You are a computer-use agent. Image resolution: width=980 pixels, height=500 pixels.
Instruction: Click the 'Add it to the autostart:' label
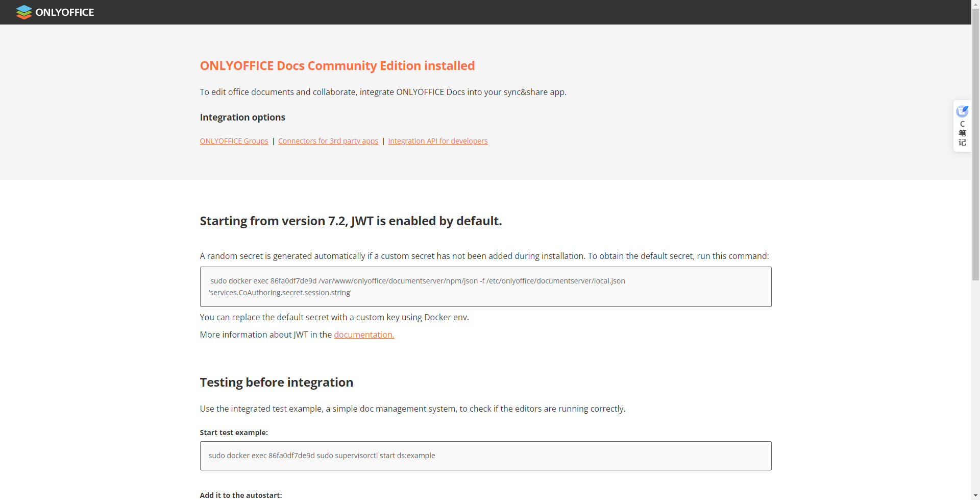click(240, 495)
